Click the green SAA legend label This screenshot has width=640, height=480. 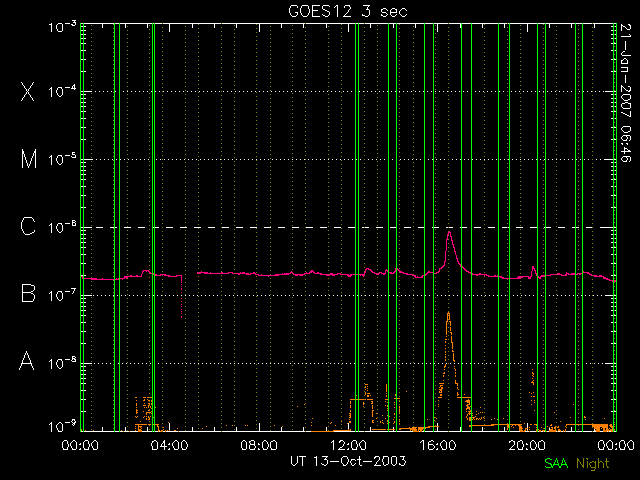coord(556,463)
